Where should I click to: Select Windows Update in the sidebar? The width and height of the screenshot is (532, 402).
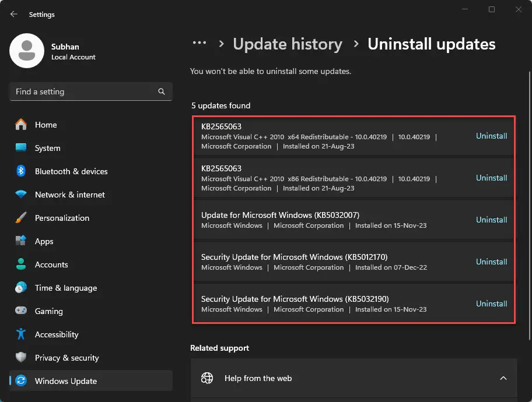click(91, 380)
